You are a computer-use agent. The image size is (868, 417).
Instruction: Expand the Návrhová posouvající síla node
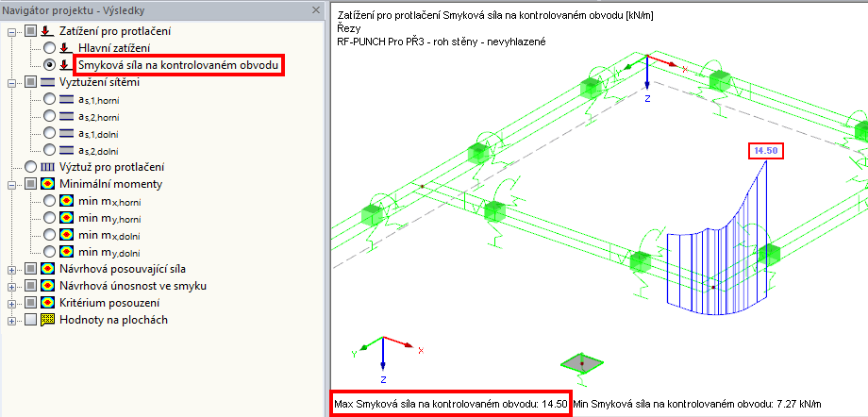[x=12, y=270]
